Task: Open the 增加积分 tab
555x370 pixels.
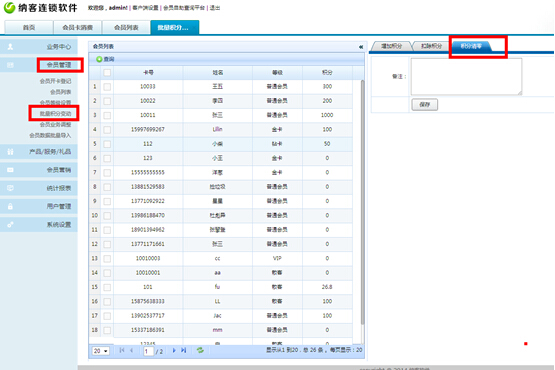Action: coord(391,46)
